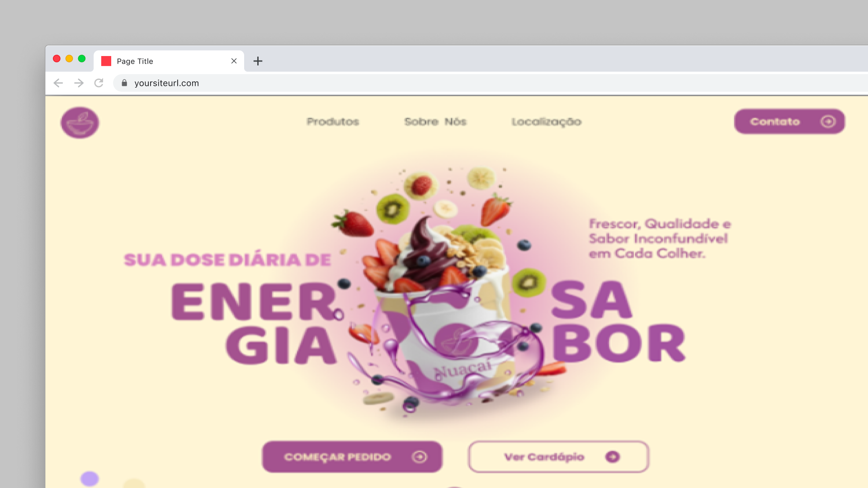Open a new tab with plus icon
This screenshot has height=488, width=868.
click(x=258, y=61)
